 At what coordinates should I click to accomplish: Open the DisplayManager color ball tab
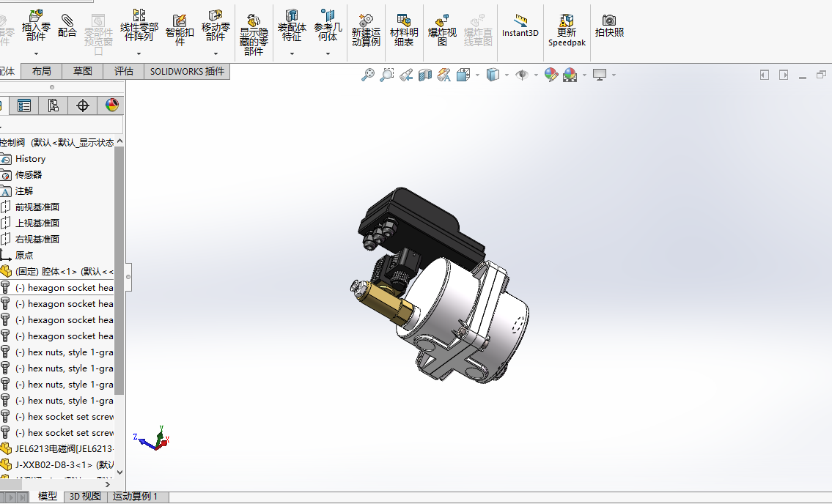(112, 105)
